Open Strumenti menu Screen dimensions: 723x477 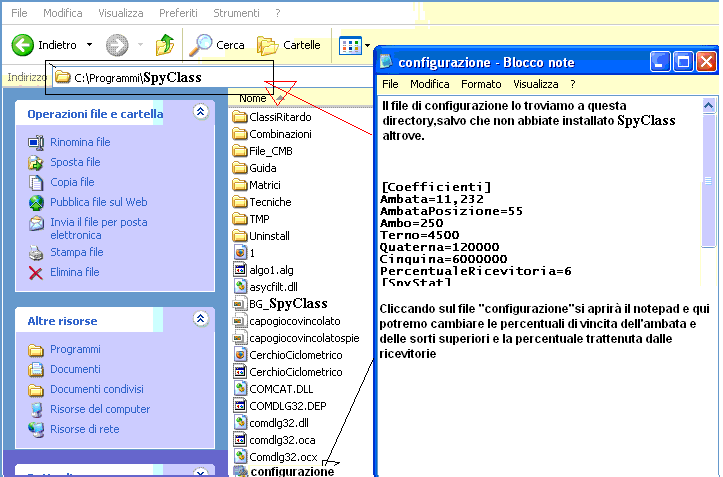236,13
